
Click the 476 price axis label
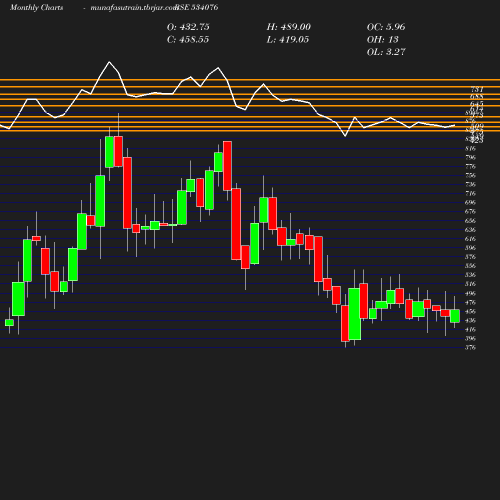[x=470, y=303]
